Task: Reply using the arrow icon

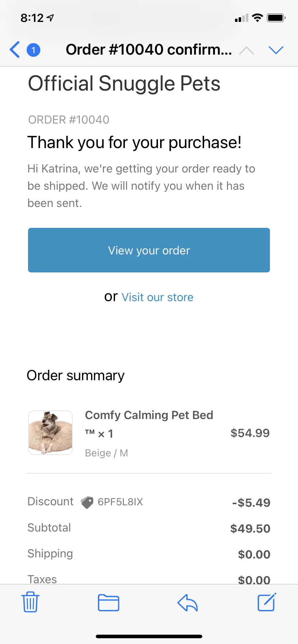Action: (188, 603)
